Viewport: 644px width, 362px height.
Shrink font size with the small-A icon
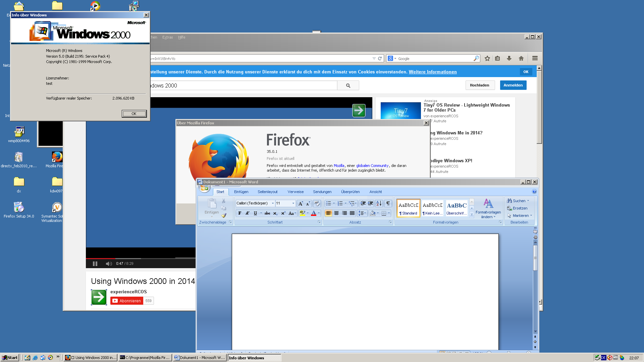point(308,203)
